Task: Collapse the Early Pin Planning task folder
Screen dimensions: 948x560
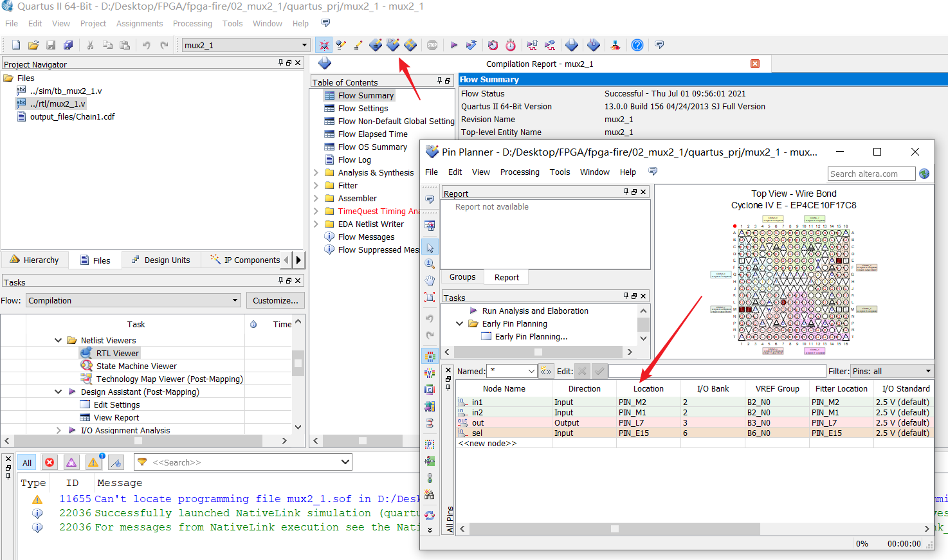Action: pyautogui.click(x=459, y=323)
